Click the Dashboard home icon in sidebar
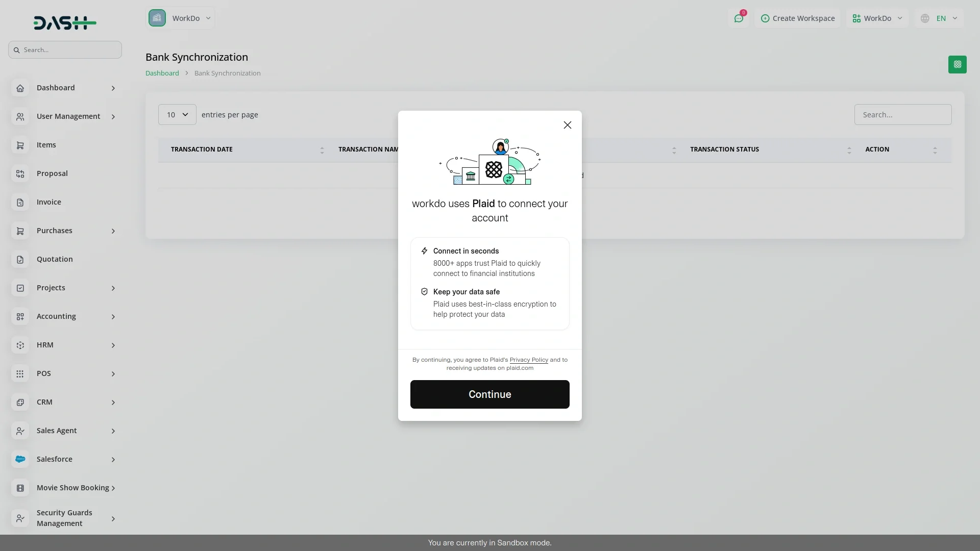980x551 pixels. (20, 88)
